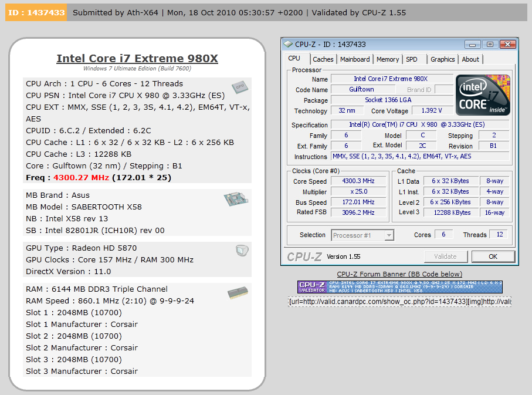
Task: Click the CPU-Z Validator banner image
Action: coord(400,286)
